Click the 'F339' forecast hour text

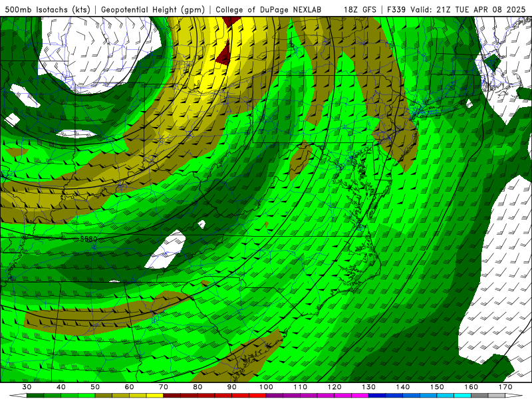click(x=396, y=10)
